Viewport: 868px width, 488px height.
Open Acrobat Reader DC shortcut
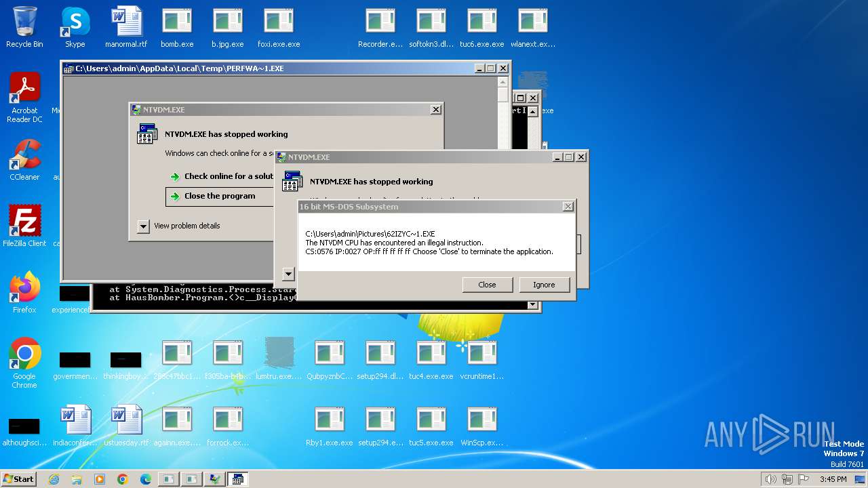pos(24,98)
